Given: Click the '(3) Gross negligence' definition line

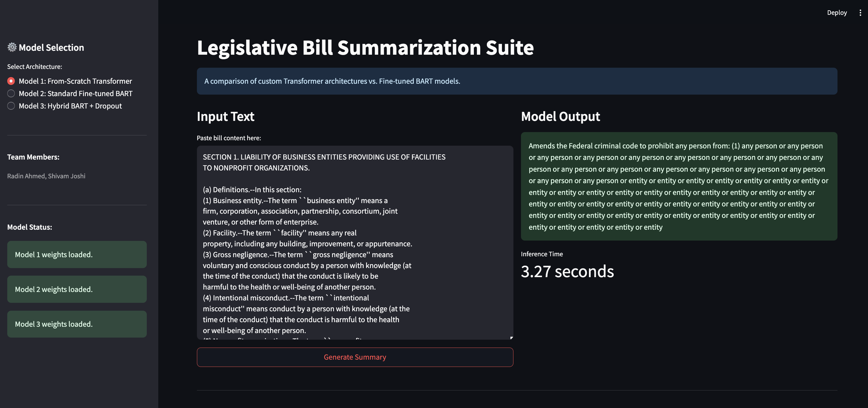Looking at the screenshot, I should 298,254.
